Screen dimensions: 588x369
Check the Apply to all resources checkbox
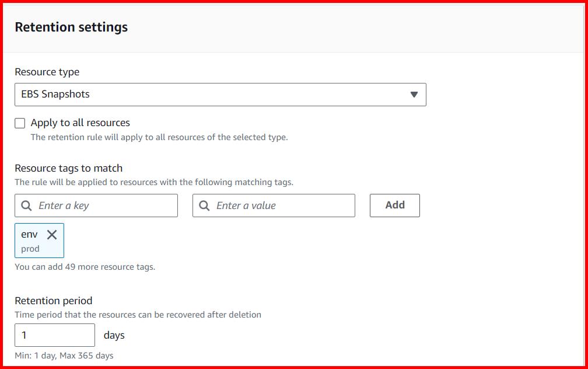click(x=20, y=123)
